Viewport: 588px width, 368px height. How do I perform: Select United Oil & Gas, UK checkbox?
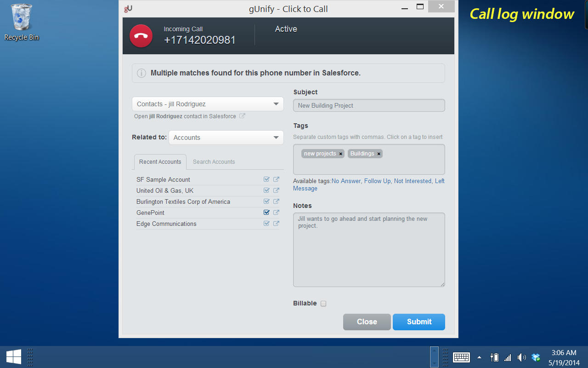(266, 190)
